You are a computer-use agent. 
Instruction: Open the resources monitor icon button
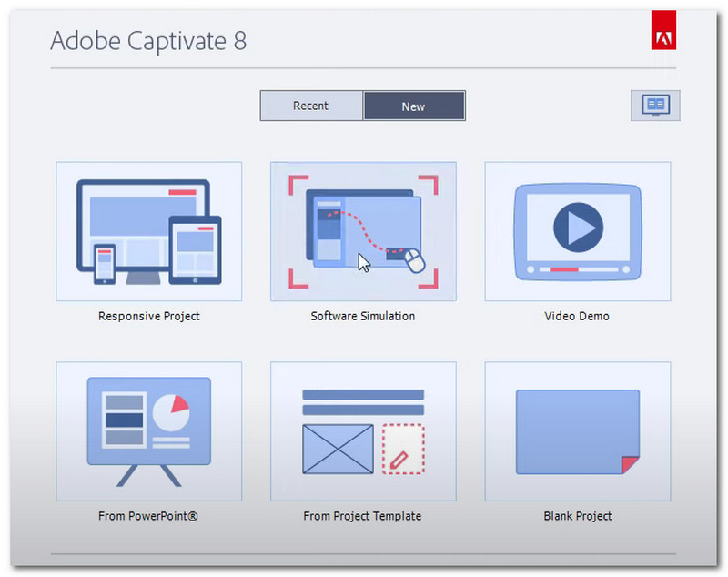[655, 106]
